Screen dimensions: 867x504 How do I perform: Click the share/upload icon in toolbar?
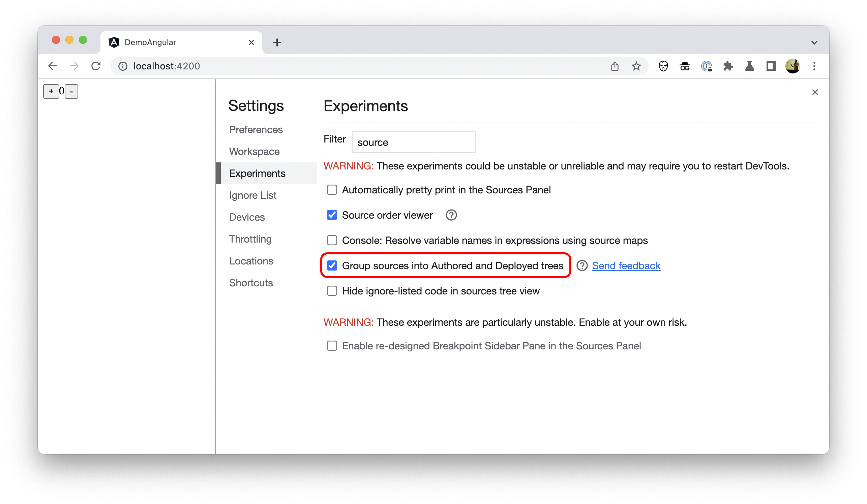click(x=615, y=66)
